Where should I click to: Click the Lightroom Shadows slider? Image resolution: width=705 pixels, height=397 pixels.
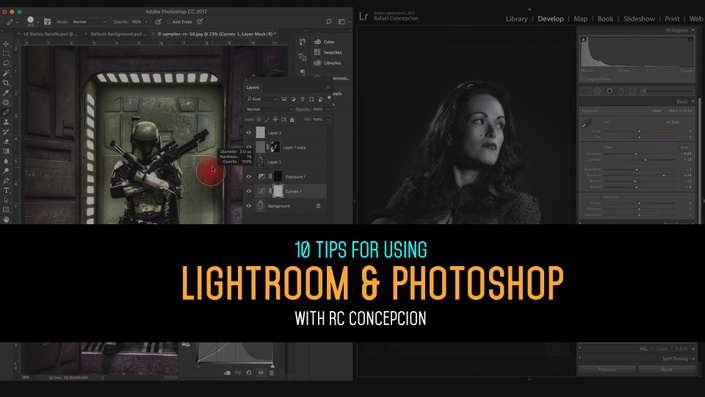coord(639,175)
